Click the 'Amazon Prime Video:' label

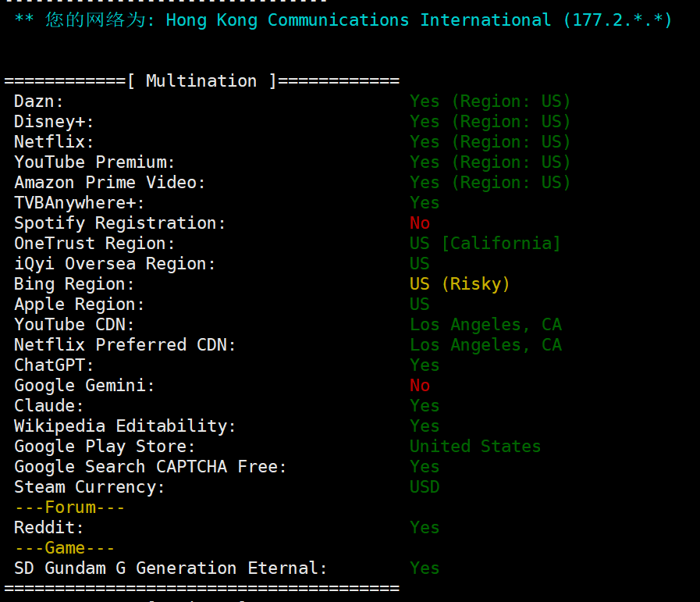tap(110, 183)
